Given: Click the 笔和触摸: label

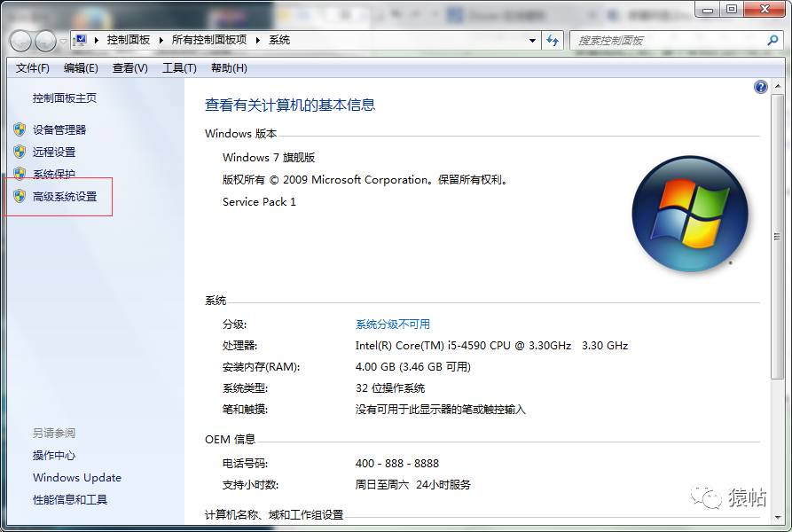Looking at the screenshot, I should [x=245, y=410].
